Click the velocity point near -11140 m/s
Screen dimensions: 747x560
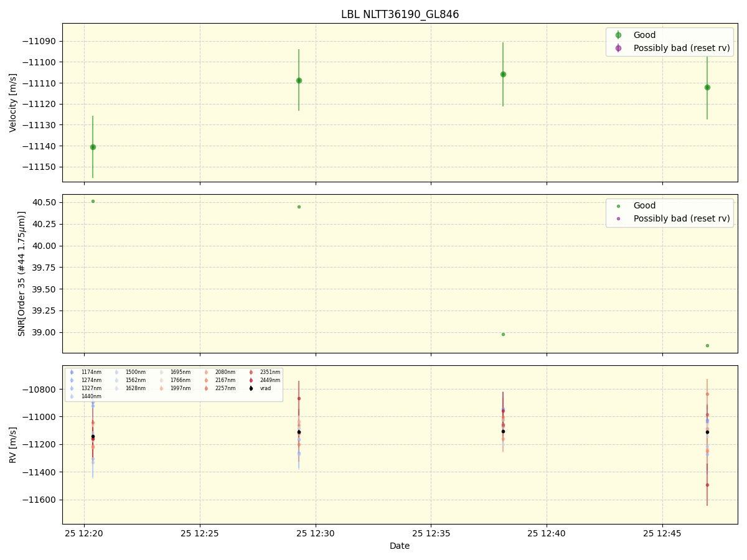pos(93,147)
